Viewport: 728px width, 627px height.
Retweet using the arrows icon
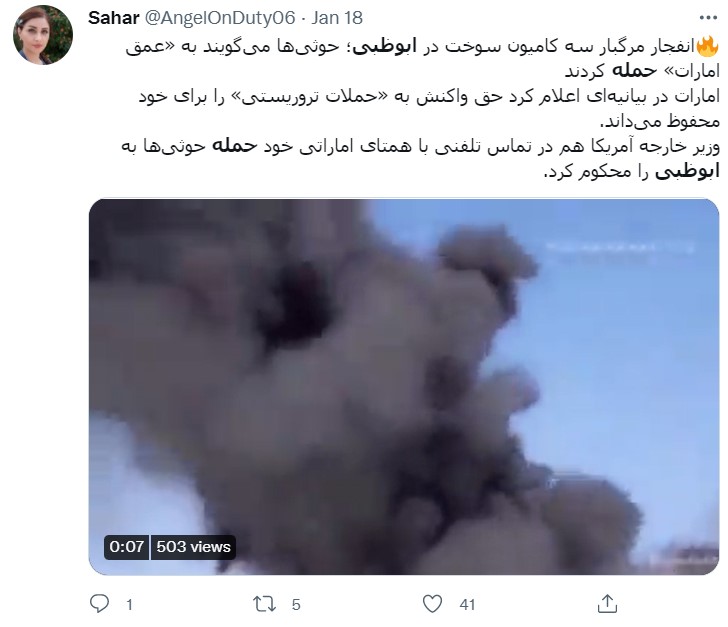(265, 604)
